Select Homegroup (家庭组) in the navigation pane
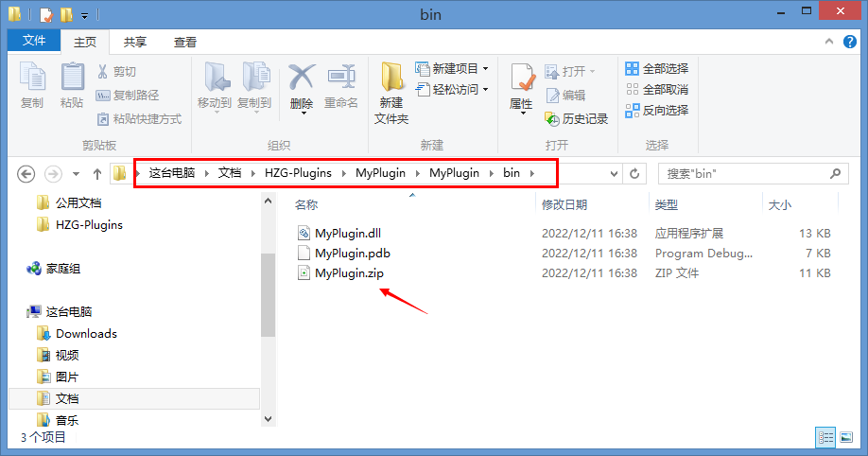 (x=54, y=269)
